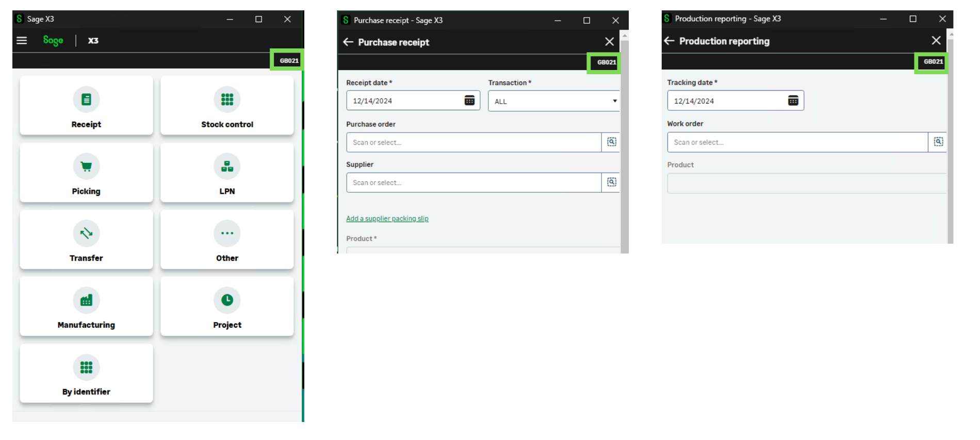The height and width of the screenshot is (440, 980).
Task: Maximize the Sage X3 main window
Action: (258, 19)
